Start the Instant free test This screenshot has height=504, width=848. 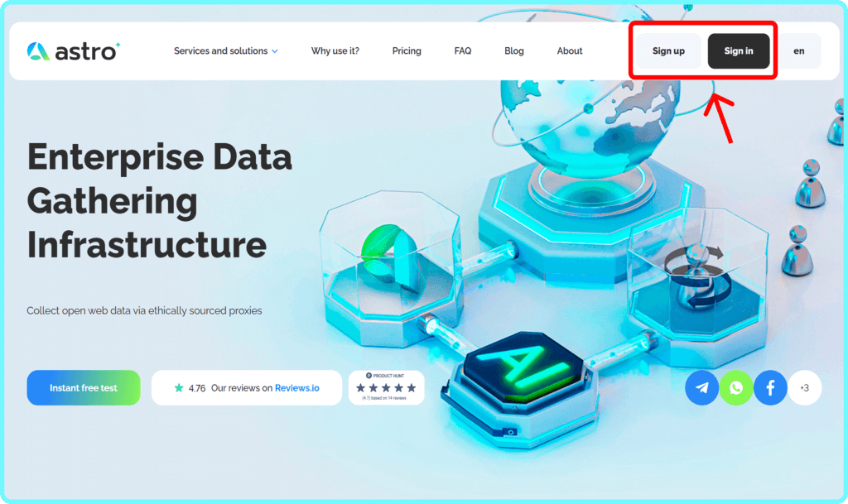tap(84, 387)
